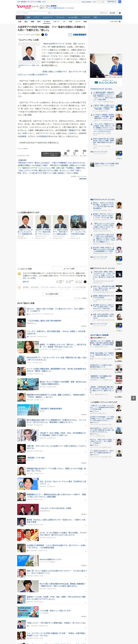Viewport: 138px width, 644px height.
Task: Open settings via the gear icon
Action: (120, 13)
